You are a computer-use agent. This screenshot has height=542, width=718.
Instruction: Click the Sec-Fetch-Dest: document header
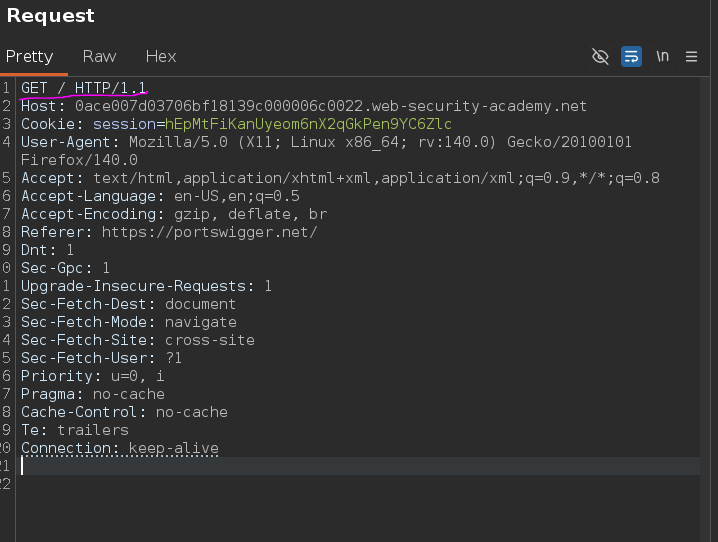pyautogui.click(x=128, y=304)
